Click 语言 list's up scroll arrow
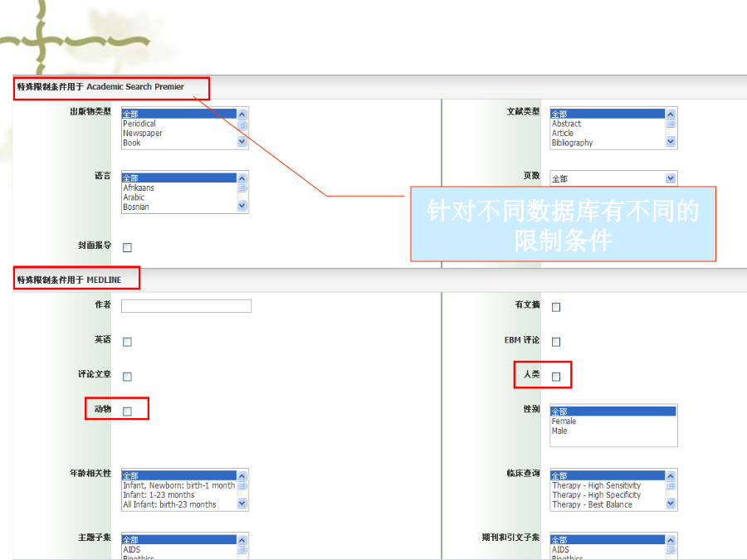Screen dimensions: 747x560 [x=242, y=178]
